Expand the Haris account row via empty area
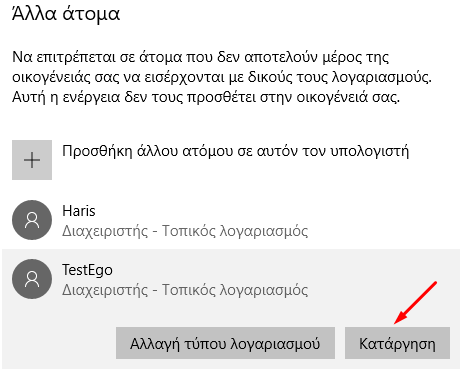This screenshot has height=382, width=474. point(383,220)
